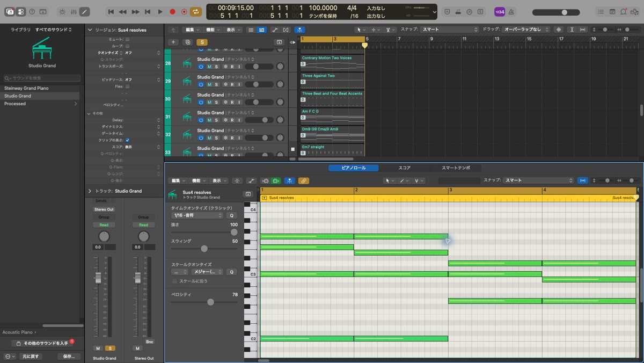Collapse the リージョン: Sus4 resolves section

coord(90,30)
